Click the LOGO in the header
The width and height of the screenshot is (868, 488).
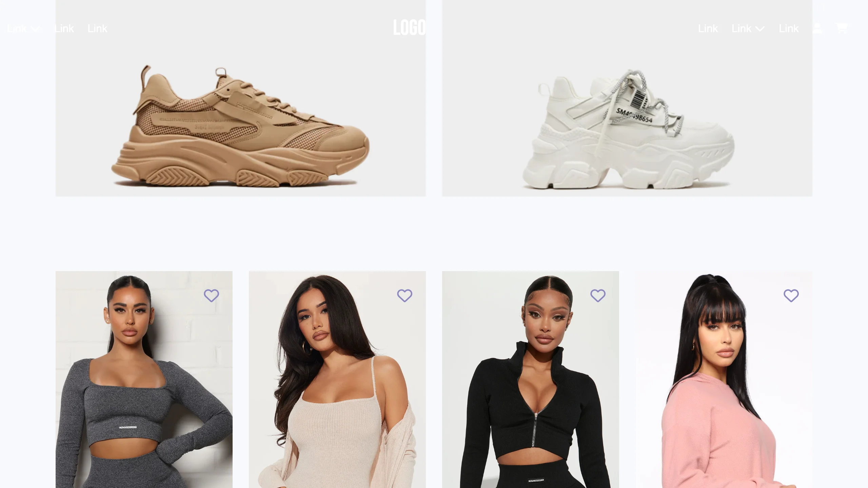click(x=410, y=27)
